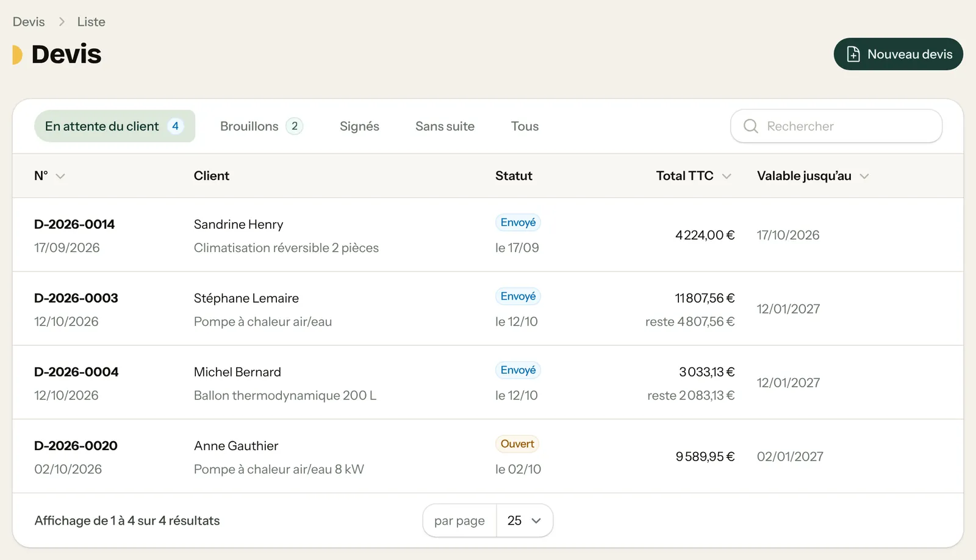
Task: Click the 3 033,13 € total amount
Action: [707, 372]
